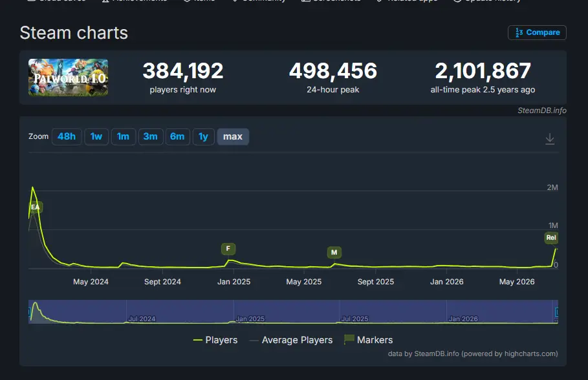Select the 48h zoom range
The height and width of the screenshot is (380, 588).
67,137
